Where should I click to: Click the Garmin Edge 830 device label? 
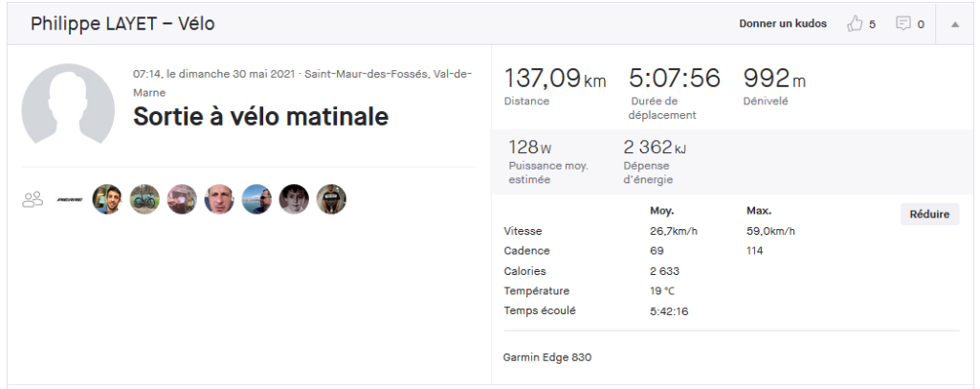[546, 357]
